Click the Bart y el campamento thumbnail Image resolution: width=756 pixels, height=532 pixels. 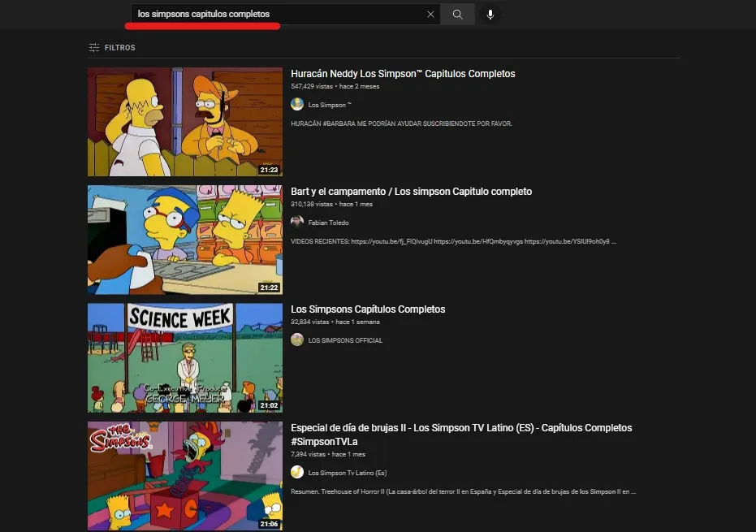184,239
